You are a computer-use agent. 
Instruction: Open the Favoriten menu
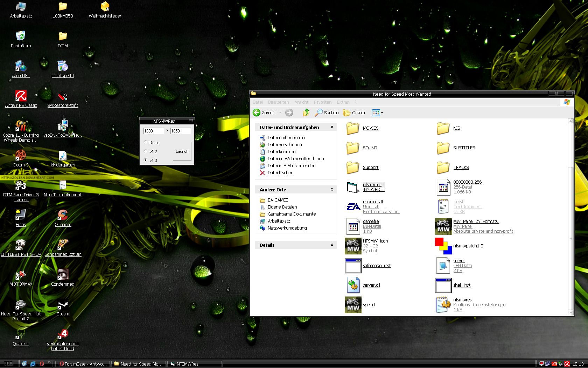point(323,102)
